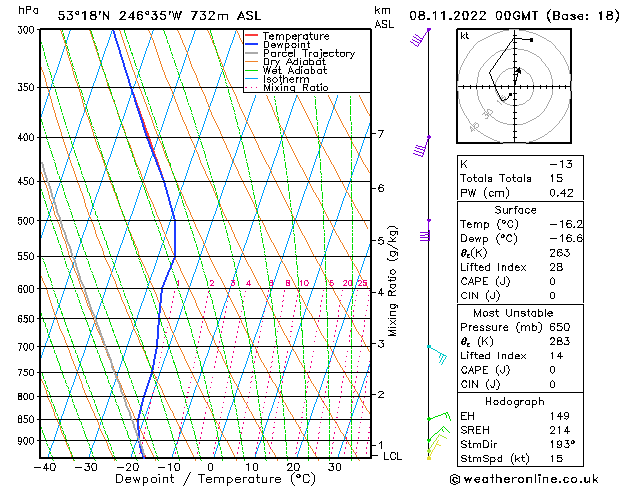Click the EH value 149
This screenshot has height=486, width=629.
[560, 416]
